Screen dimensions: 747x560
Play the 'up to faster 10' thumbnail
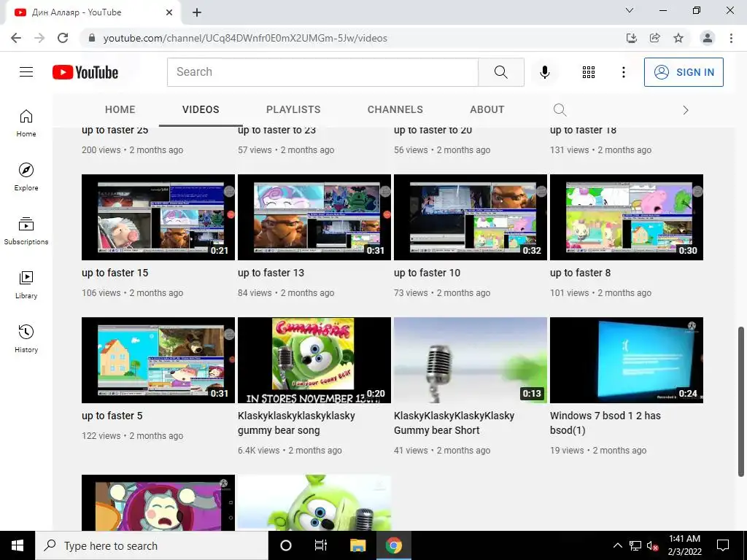click(471, 217)
